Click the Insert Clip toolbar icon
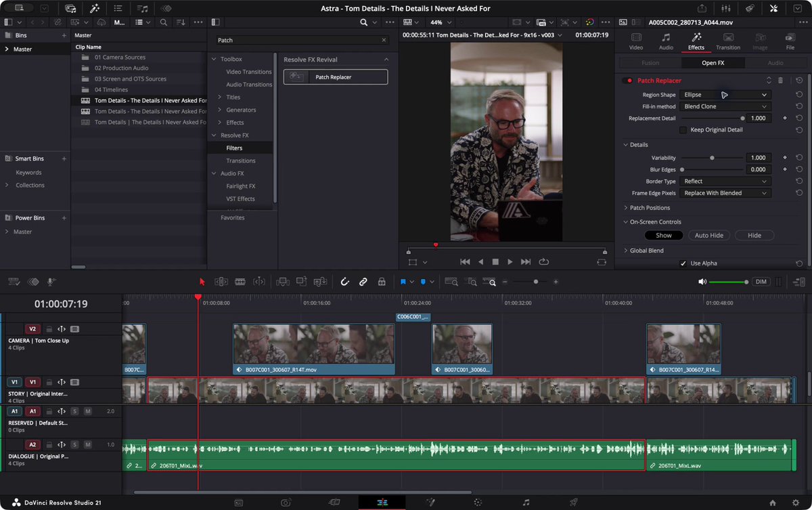 [x=284, y=282]
